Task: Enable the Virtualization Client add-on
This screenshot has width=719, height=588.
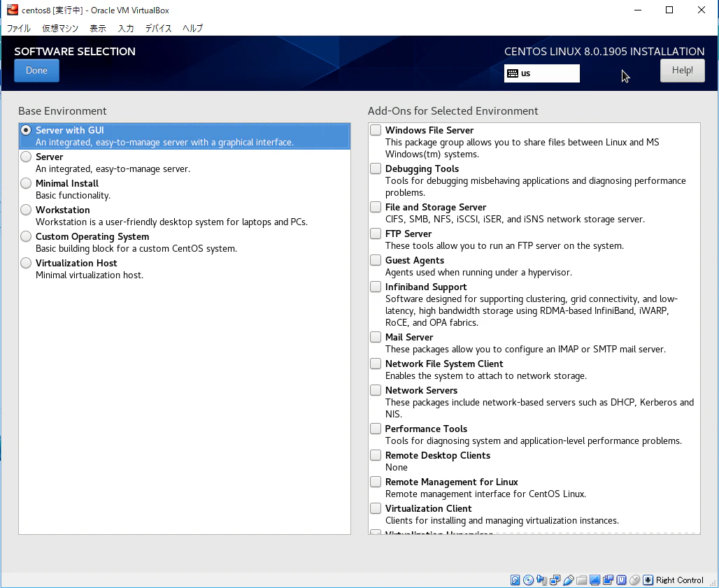Action: point(376,509)
